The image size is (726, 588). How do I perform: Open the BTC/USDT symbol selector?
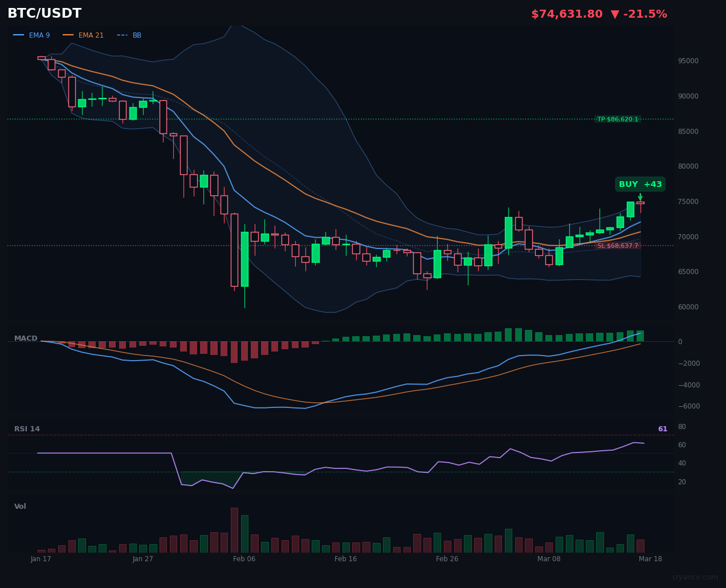[x=44, y=13]
